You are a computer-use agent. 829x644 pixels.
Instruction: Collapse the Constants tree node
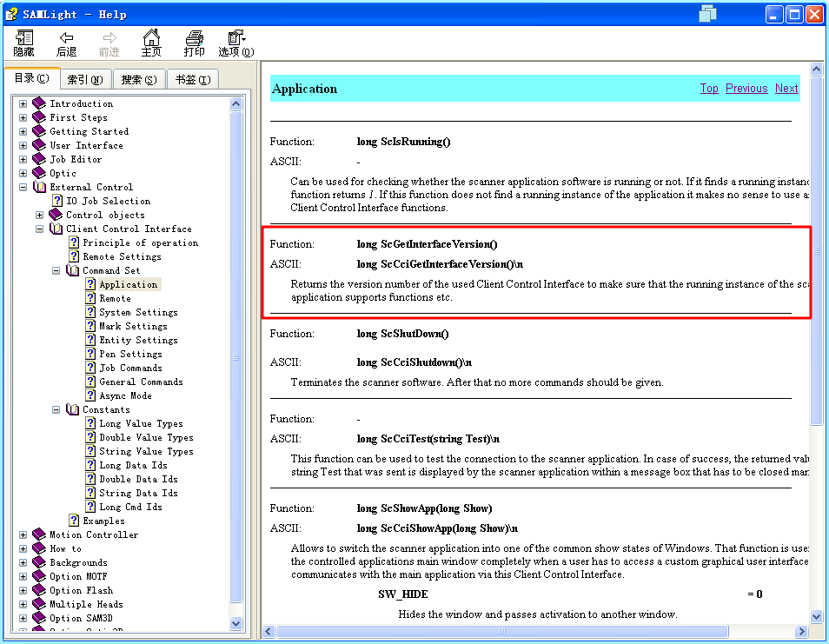(56, 409)
